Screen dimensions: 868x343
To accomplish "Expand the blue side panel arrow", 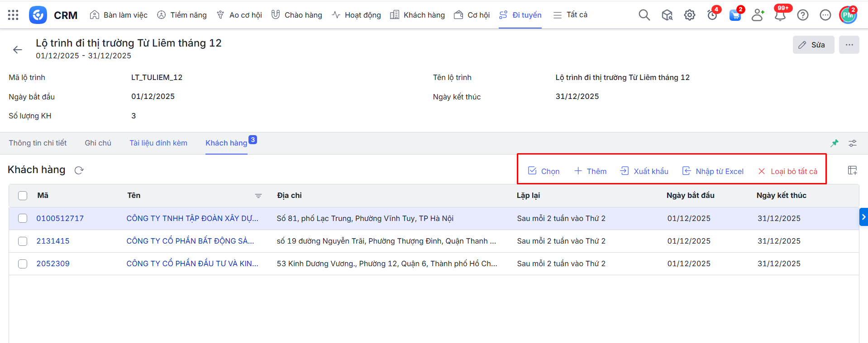I will (x=863, y=217).
